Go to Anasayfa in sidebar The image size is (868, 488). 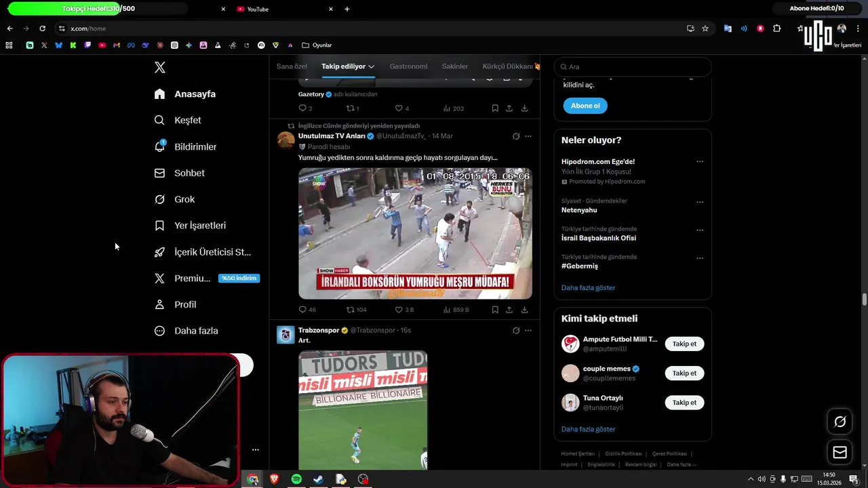pos(185,94)
